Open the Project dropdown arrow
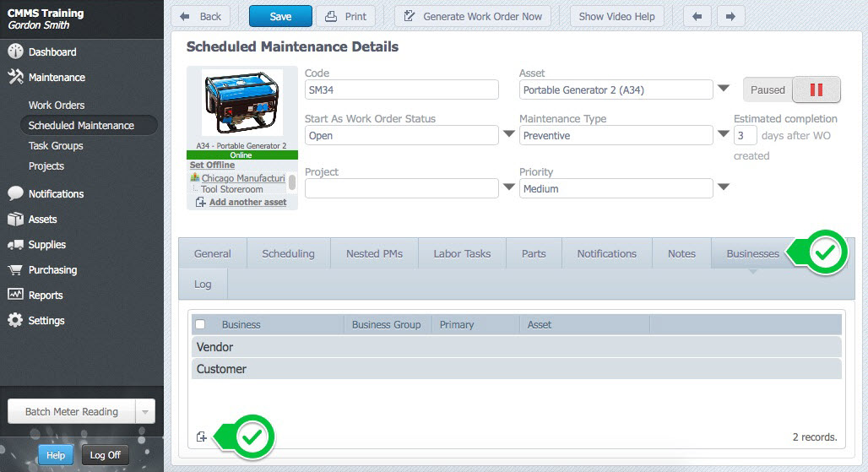Viewport: 868px width, 472px height. point(509,187)
